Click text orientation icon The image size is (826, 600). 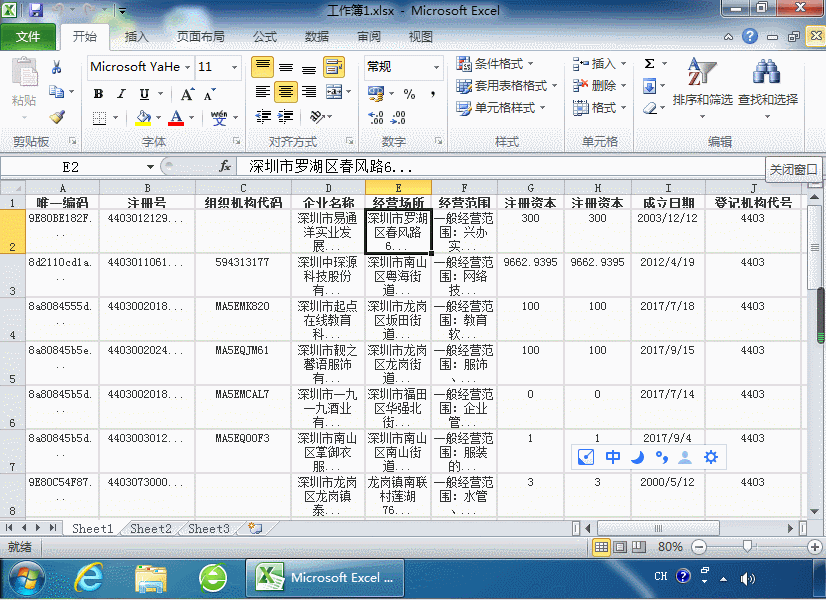pos(317,116)
